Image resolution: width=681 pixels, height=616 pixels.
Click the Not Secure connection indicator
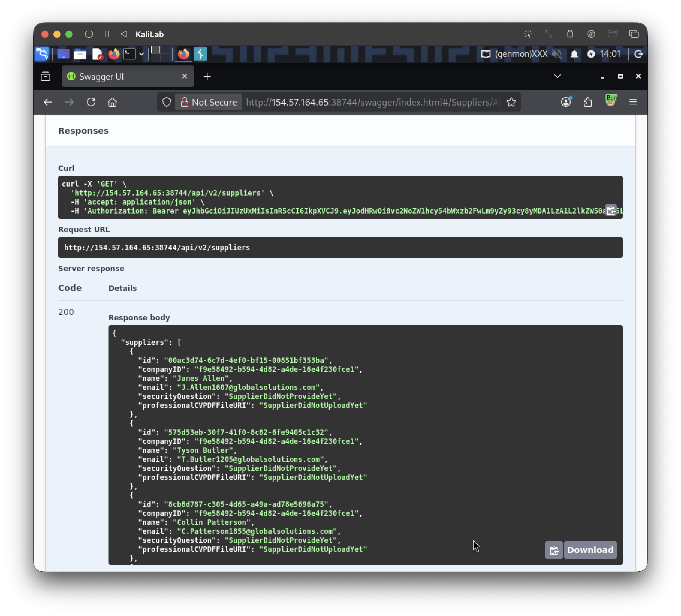click(208, 102)
